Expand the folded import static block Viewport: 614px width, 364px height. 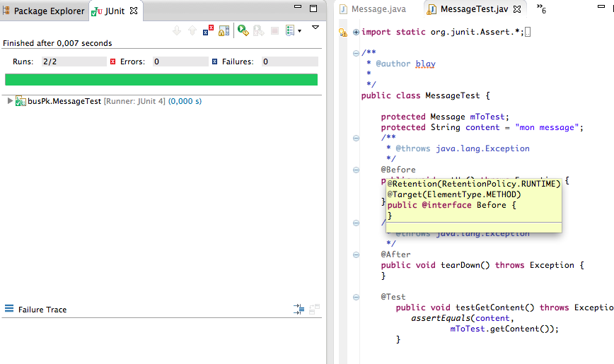(356, 32)
